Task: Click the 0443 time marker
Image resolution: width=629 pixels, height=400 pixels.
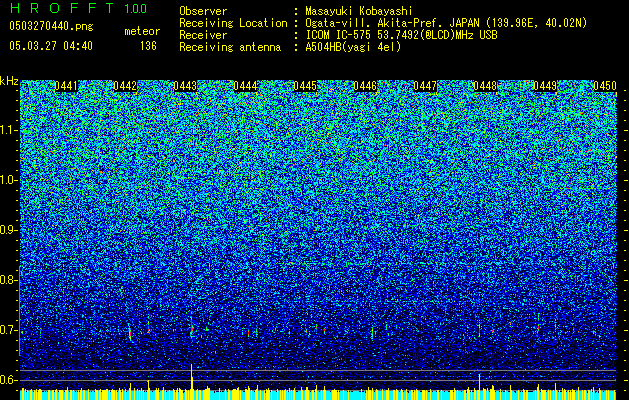Action: pyautogui.click(x=186, y=86)
